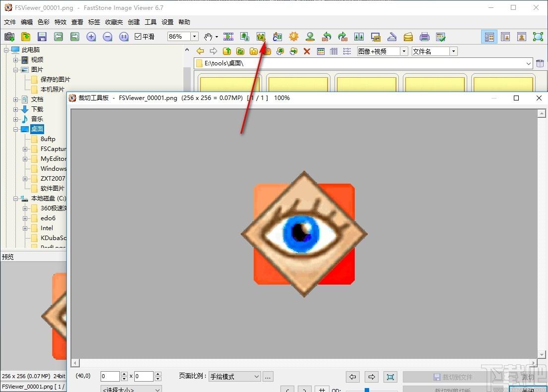Expand the 视频 tree node
548x392 pixels.
click(x=15, y=60)
